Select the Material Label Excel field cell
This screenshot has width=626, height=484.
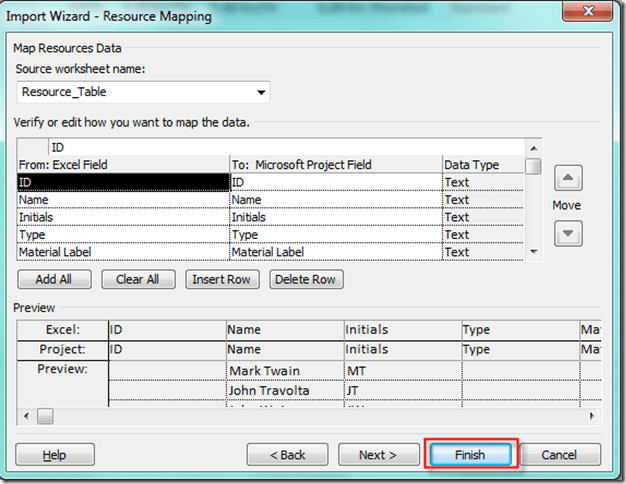[x=123, y=252]
